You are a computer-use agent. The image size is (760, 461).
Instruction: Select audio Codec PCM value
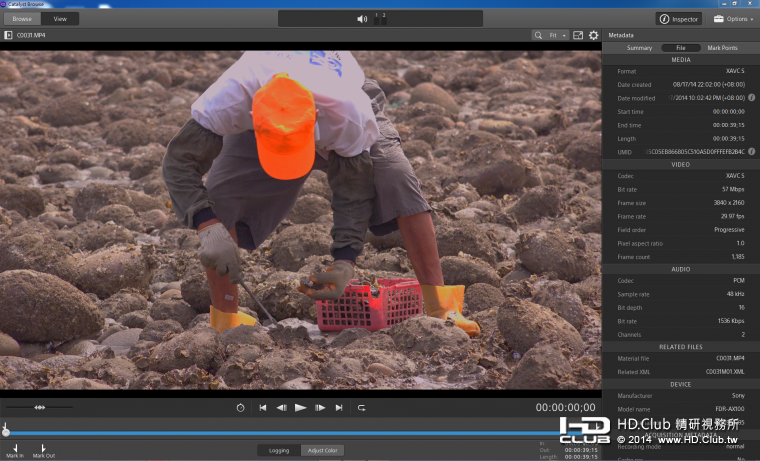pos(739,280)
